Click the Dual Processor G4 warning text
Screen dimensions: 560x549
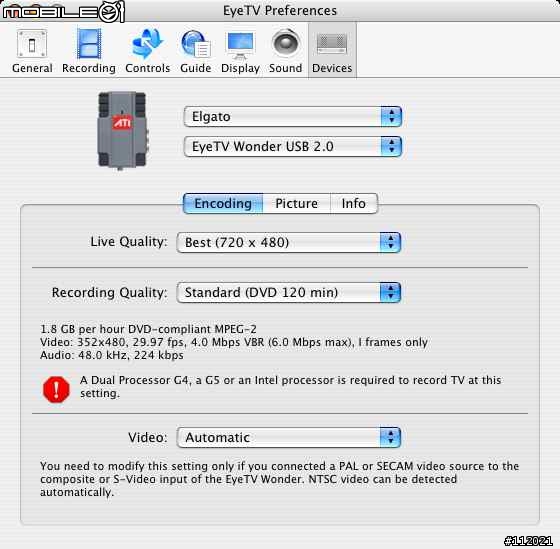[x=290, y=387]
